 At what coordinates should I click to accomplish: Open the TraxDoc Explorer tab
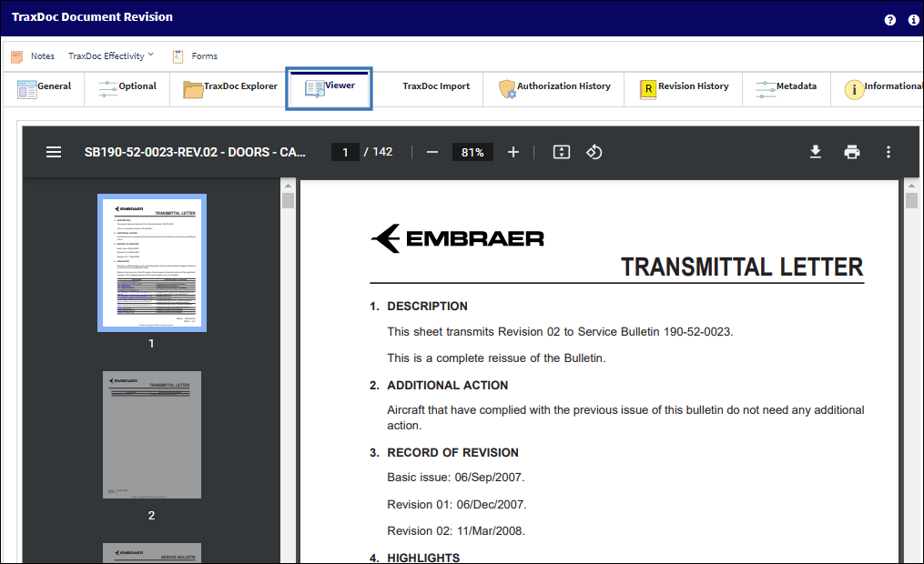(x=229, y=89)
